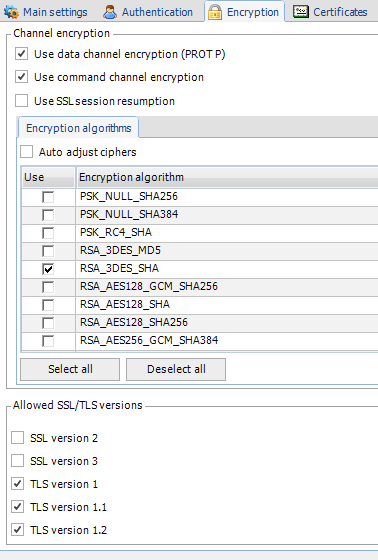Click the Select all button
Viewport: 378px width, 560px height.
tap(70, 369)
